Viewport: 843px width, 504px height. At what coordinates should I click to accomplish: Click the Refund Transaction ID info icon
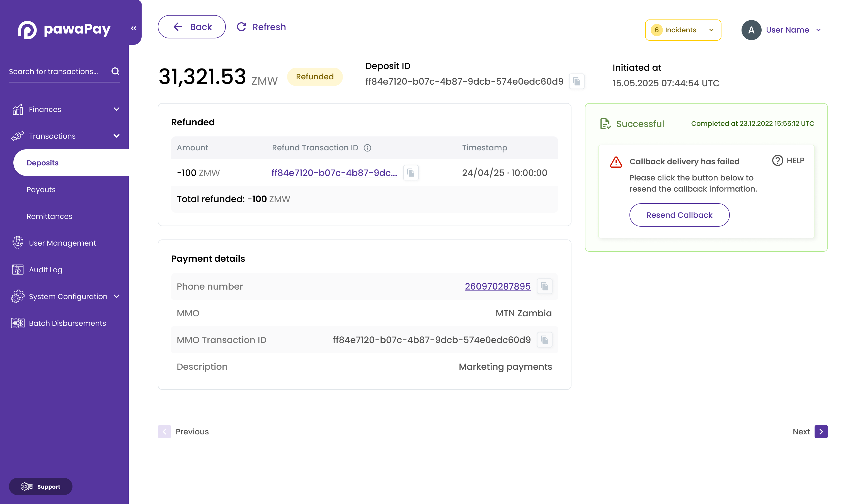pos(367,148)
